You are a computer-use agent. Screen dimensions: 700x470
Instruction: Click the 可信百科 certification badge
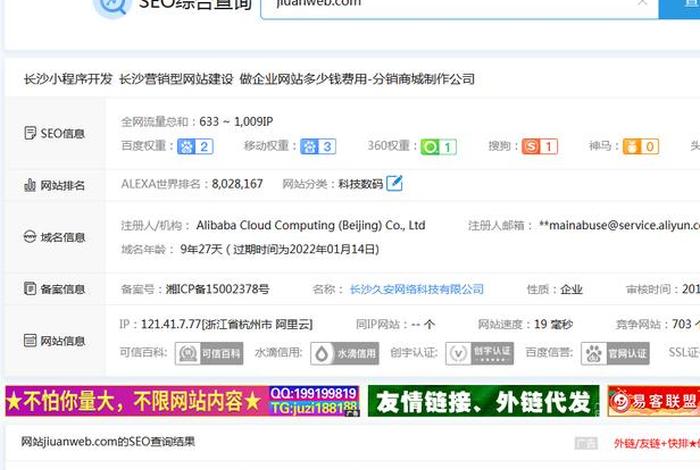pyautogui.click(x=209, y=354)
